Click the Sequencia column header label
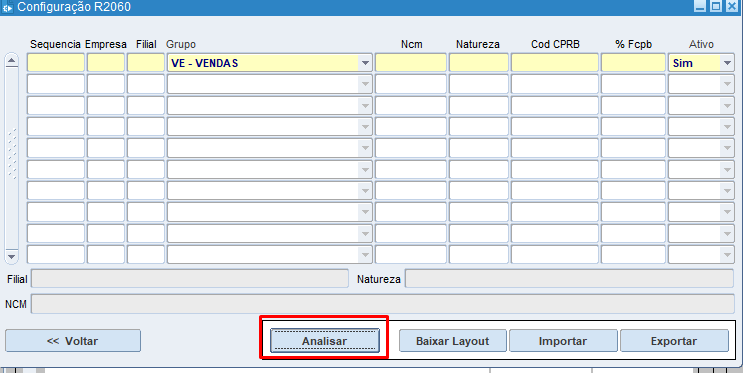The width and height of the screenshot is (743, 373). [x=55, y=44]
